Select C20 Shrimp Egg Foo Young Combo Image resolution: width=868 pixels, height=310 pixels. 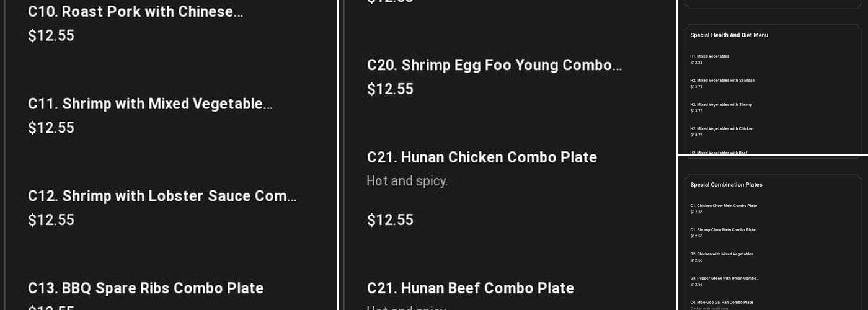coord(494,65)
